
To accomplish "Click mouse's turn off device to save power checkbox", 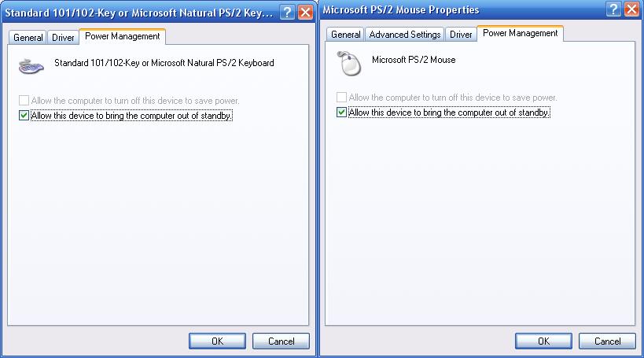I will pos(341,98).
